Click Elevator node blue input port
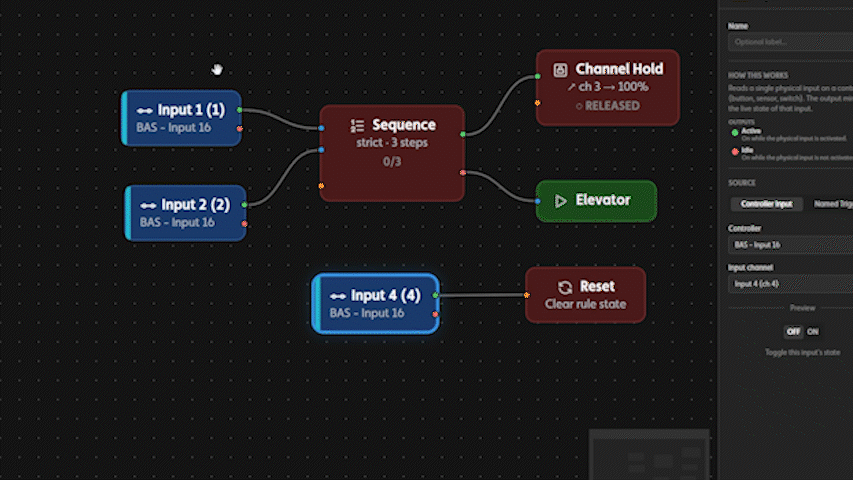The width and height of the screenshot is (854, 480). (x=538, y=201)
